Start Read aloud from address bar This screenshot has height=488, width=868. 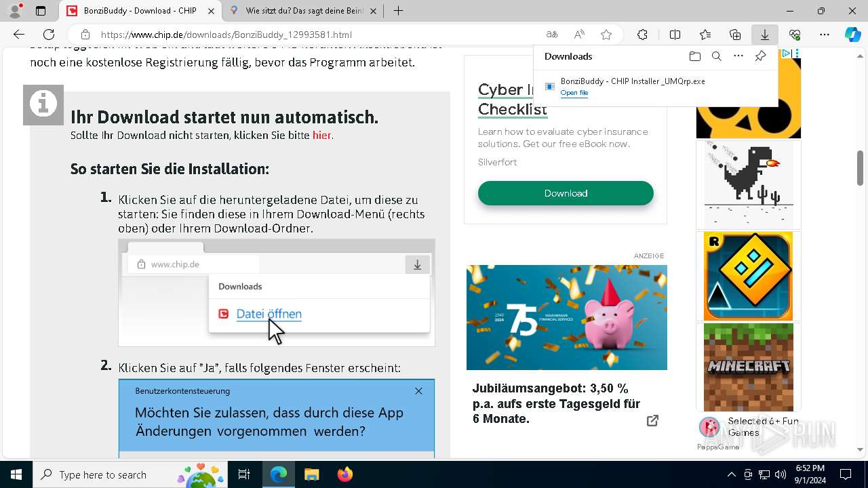[579, 35]
